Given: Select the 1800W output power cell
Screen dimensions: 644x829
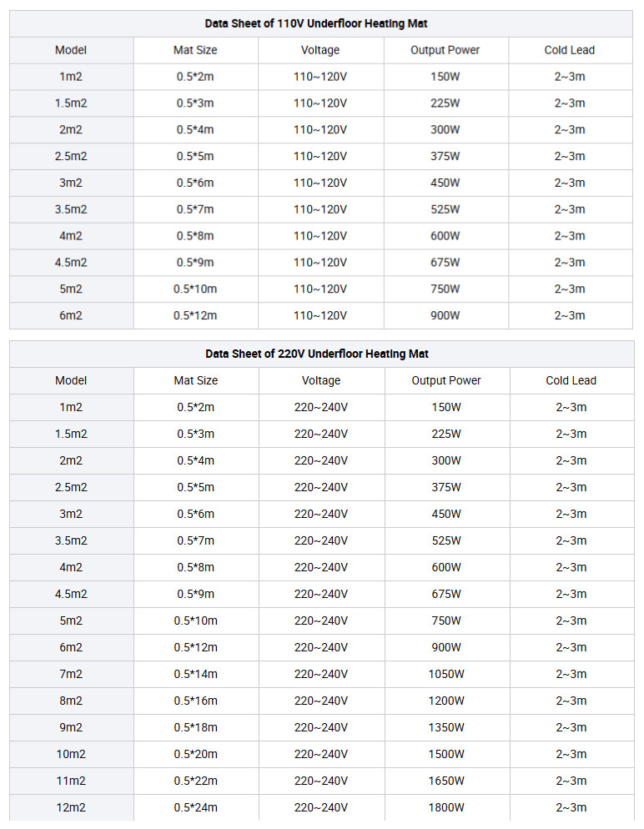Looking at the screenshot, I should [446, 807].
